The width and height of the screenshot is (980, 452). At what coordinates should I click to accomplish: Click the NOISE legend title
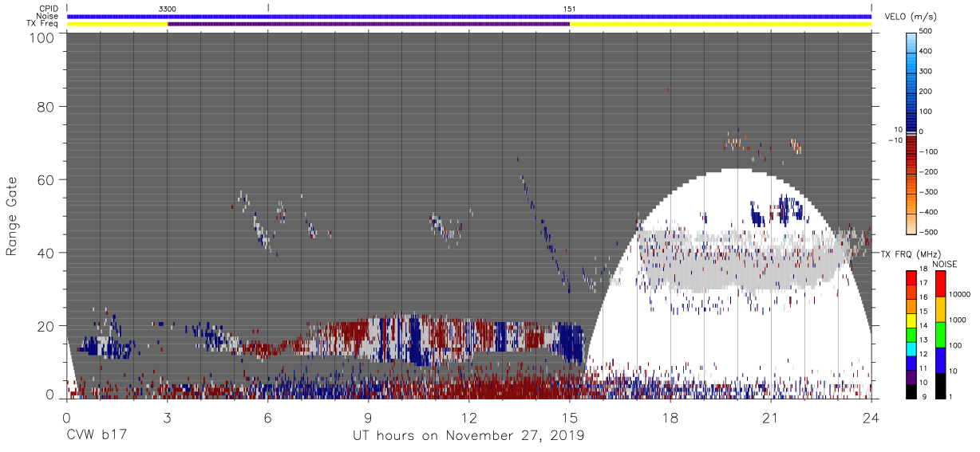coord(945,264)
